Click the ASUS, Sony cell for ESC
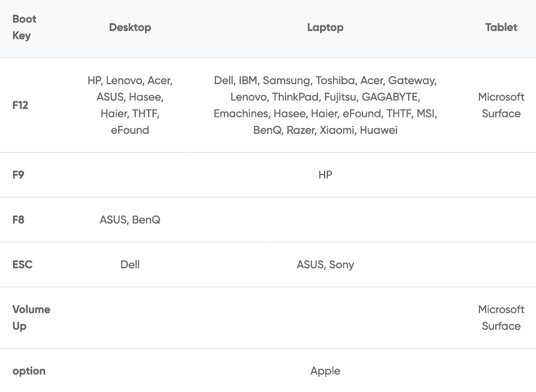The image size is (536, 392). [325, 264]
